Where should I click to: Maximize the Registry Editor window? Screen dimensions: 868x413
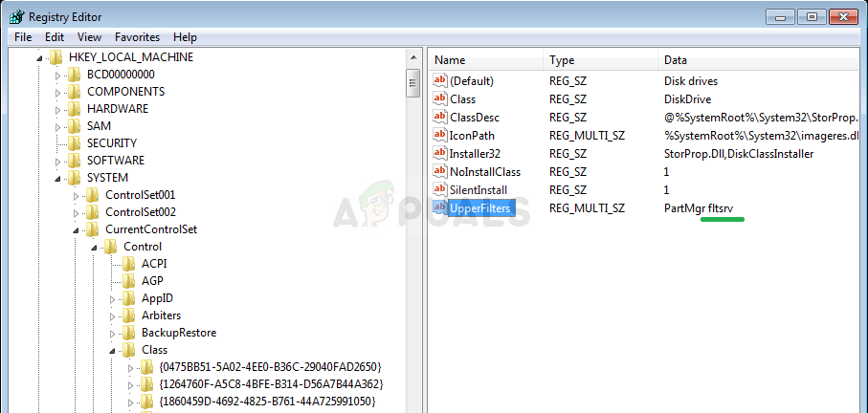pyautogui.click(x=812, y=17)
